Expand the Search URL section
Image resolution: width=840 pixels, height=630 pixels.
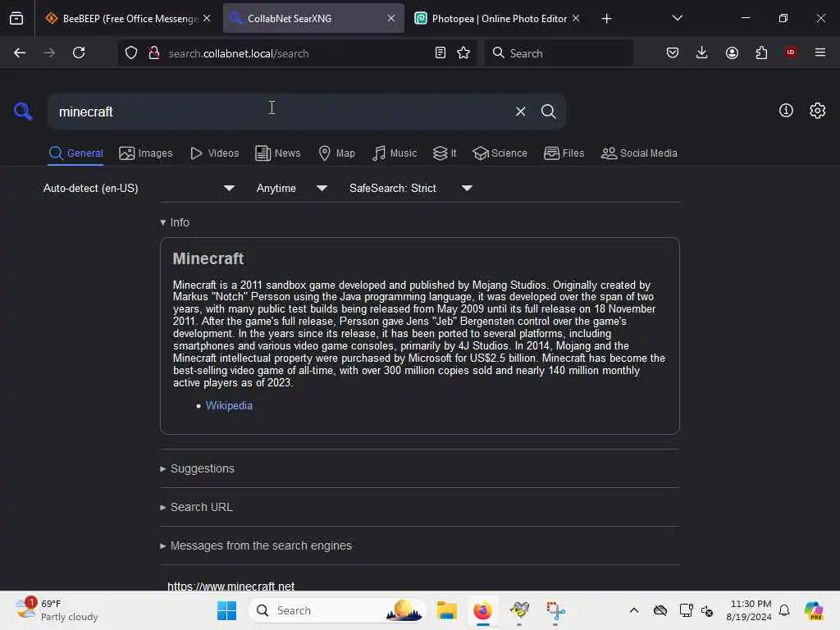[196, 507]
